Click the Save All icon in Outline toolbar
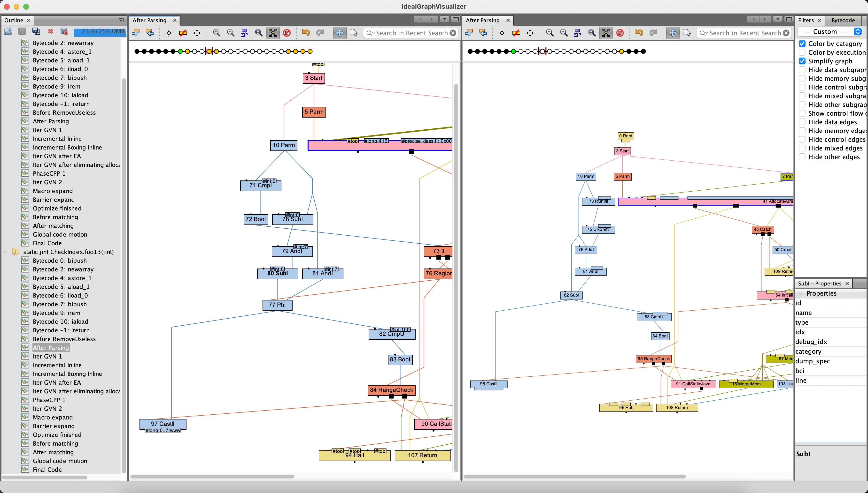 tap(36, 31)
